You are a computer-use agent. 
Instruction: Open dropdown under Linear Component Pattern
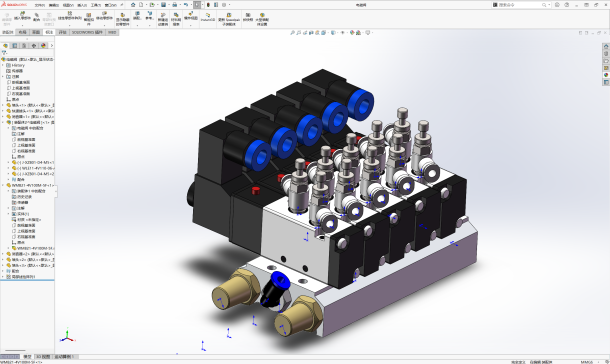70,25
